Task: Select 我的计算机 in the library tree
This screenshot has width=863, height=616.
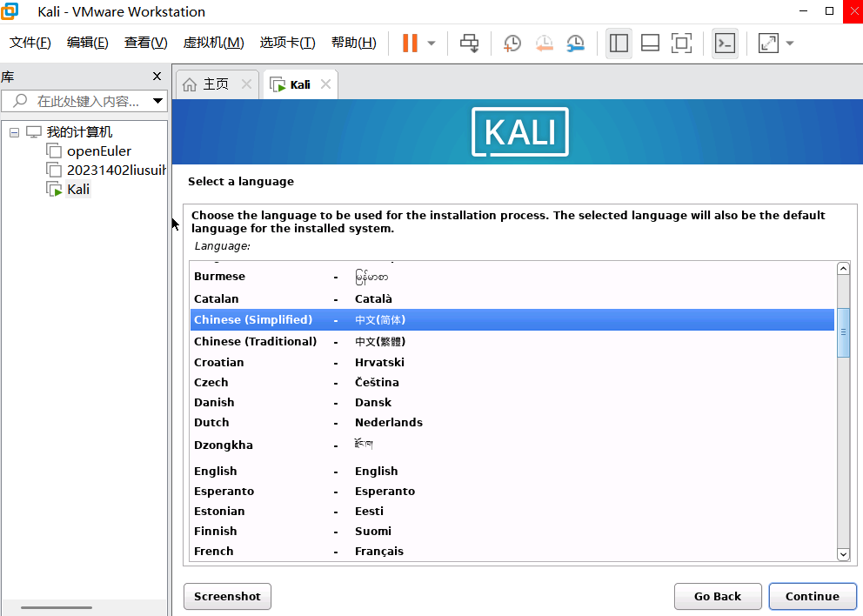Action: (79, 132)
